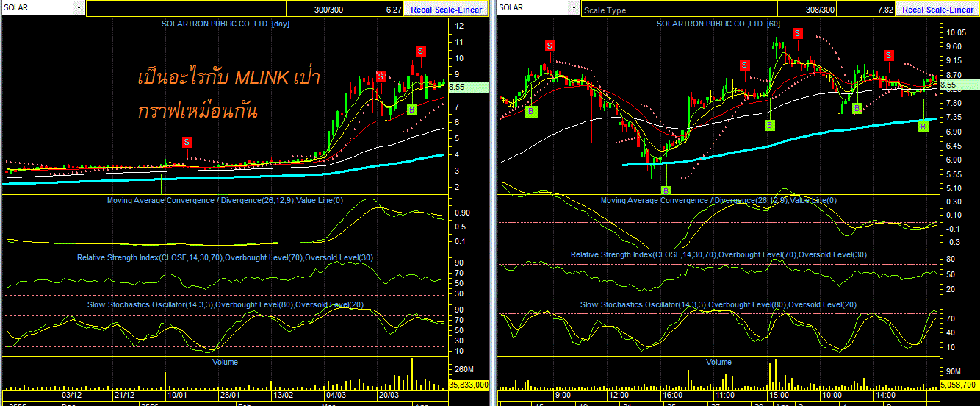Click Recal Scale-Linear button in the 60-minute chart

click(937, 9)
